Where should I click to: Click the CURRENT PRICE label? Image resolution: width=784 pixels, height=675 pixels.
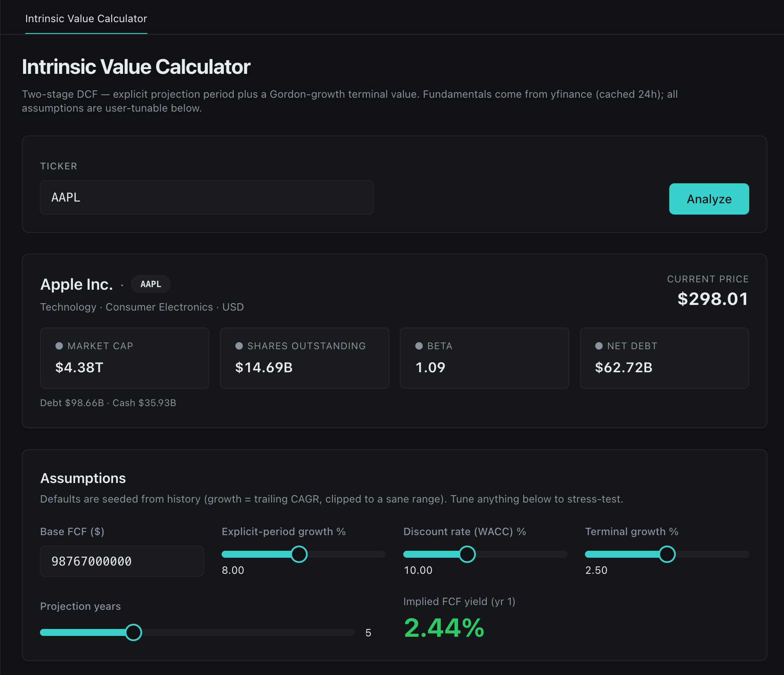708,279
